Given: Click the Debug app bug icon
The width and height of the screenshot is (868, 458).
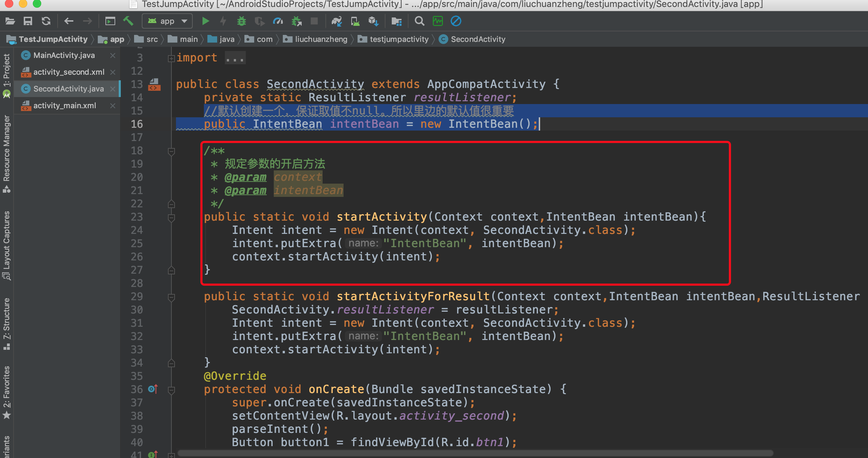Looking at the screenshot, I should (x=241, y=21).
